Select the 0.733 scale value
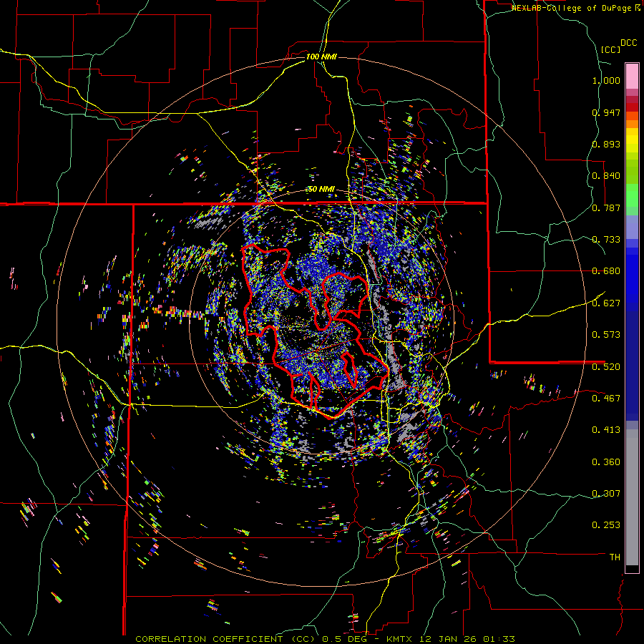 (x=606, y=240)
